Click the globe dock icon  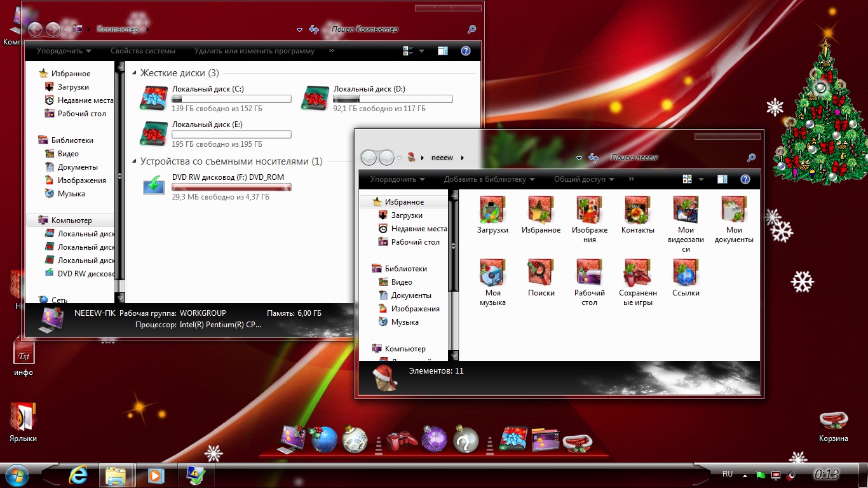point(323,439)
